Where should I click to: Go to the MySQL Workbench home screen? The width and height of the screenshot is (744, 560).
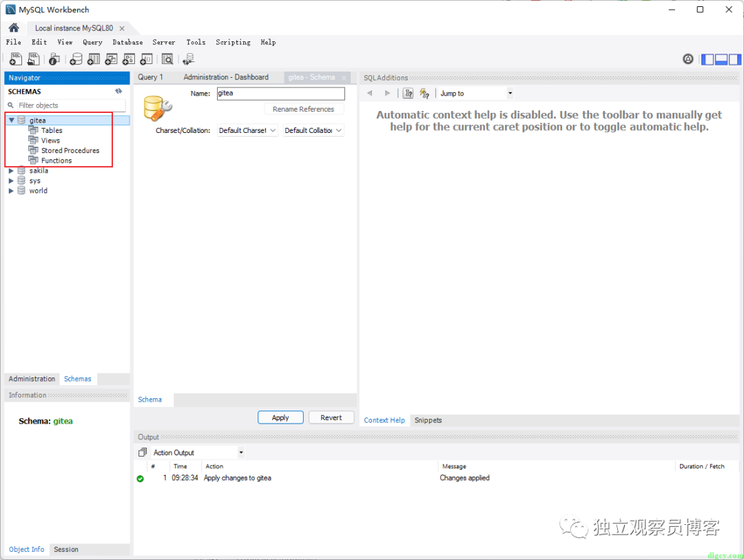point(14,28)
